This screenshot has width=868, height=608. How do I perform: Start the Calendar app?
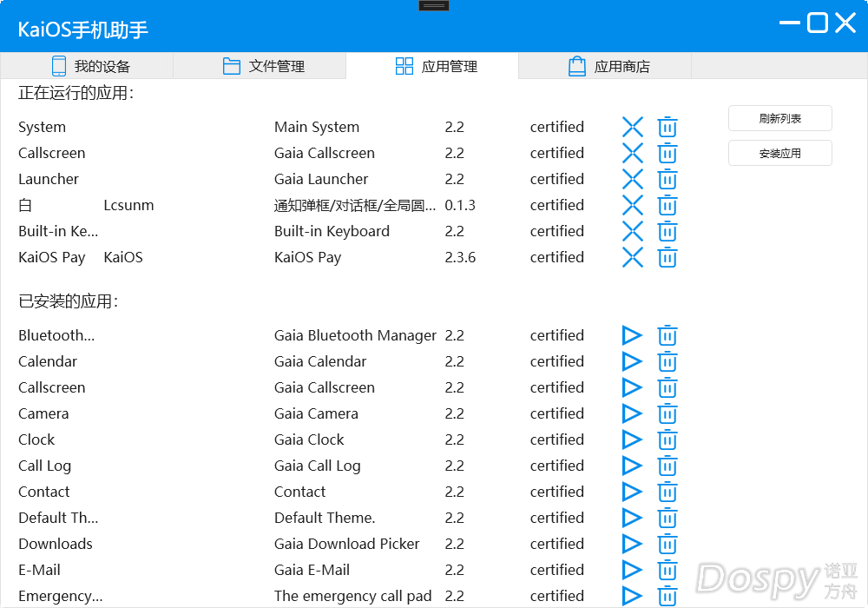coord(632,361)
